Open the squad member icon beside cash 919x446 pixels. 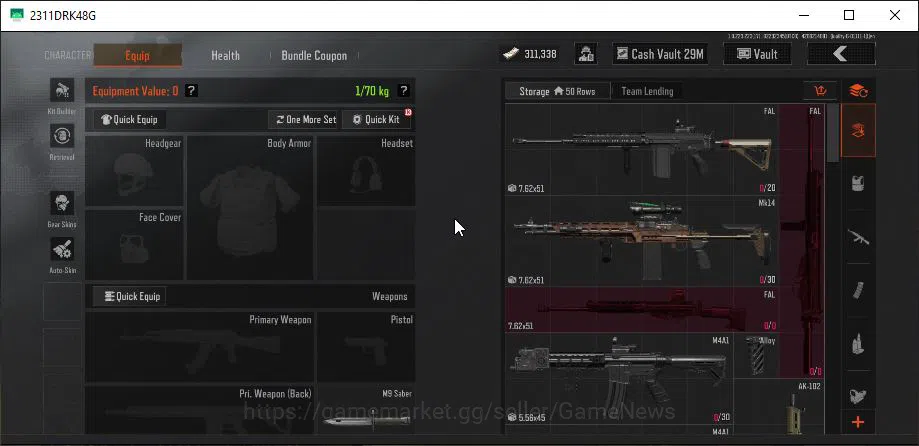[x=586, y=54]
